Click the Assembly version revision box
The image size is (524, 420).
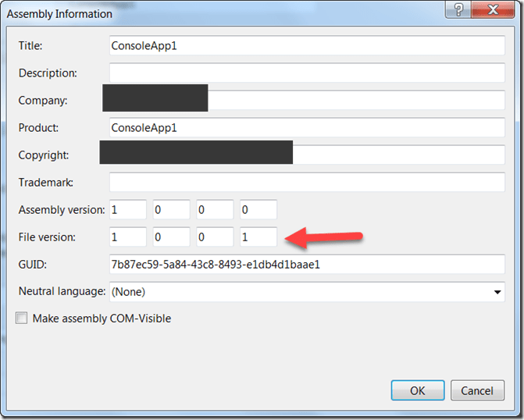[258, 209]
